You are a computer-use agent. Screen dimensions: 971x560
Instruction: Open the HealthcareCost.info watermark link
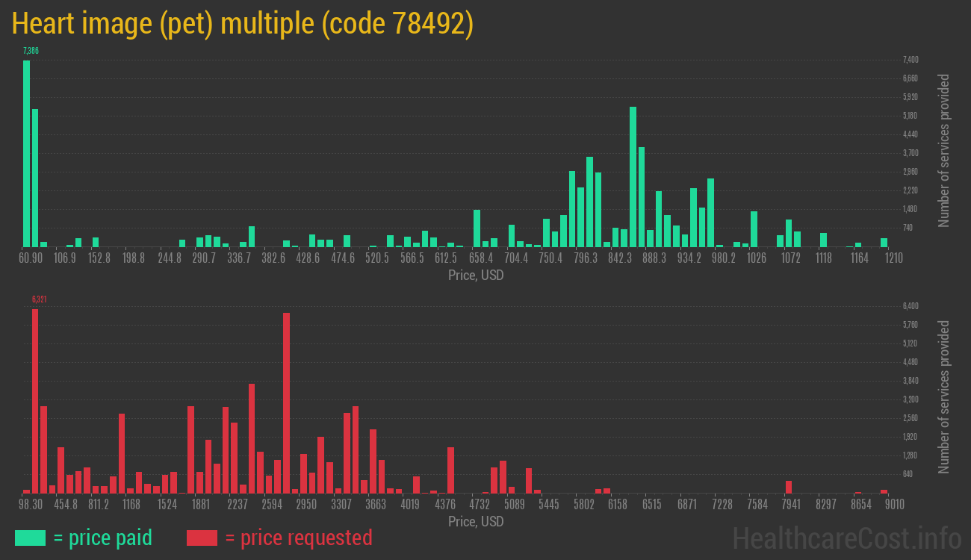[x=846, y=538]
